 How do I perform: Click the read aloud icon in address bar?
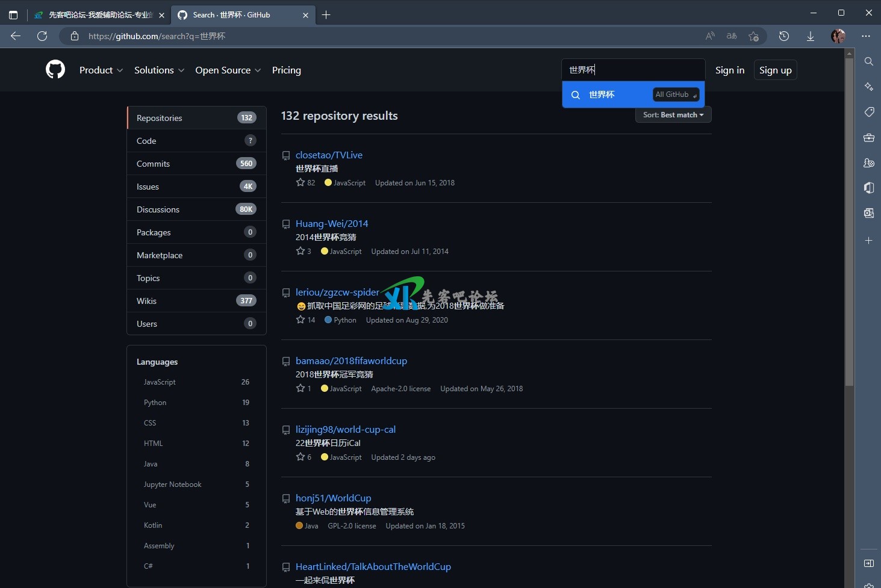[710, 36]
